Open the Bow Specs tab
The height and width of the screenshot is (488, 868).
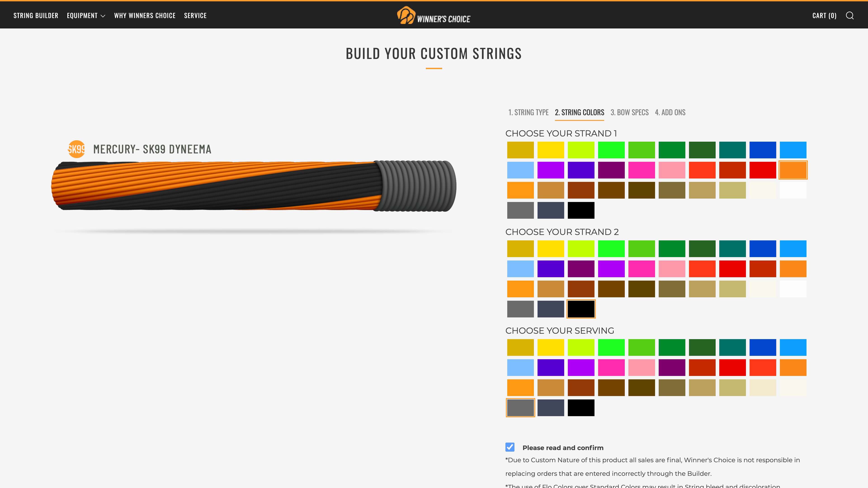tap(630, 113)
